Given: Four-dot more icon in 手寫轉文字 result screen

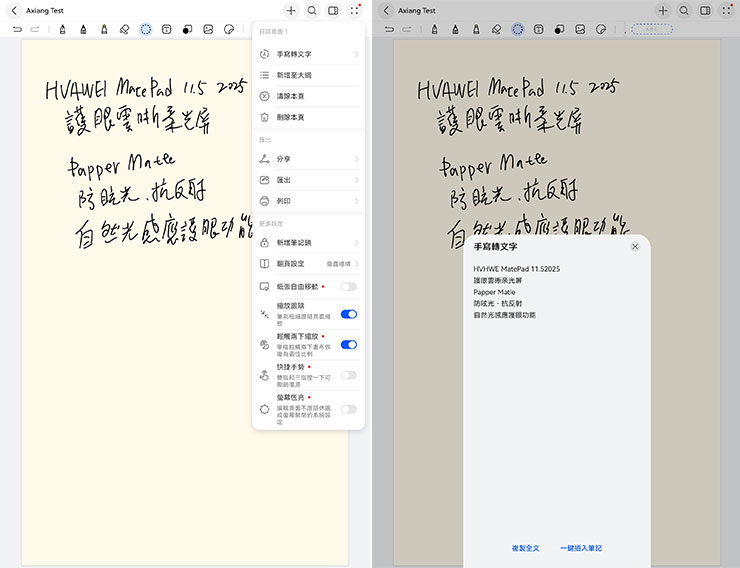Looking at the screenshot, I should click(726, 10).
